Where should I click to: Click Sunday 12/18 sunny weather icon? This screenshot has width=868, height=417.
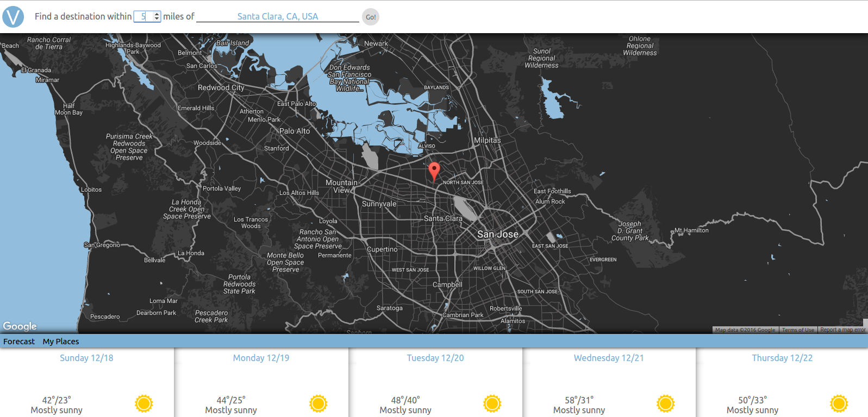pos(144,403)
